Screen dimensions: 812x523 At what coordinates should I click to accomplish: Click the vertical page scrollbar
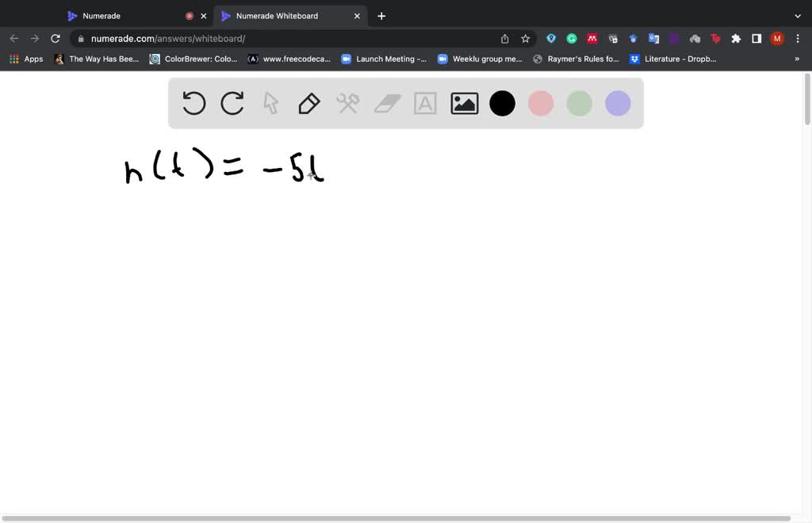point(806,99)
